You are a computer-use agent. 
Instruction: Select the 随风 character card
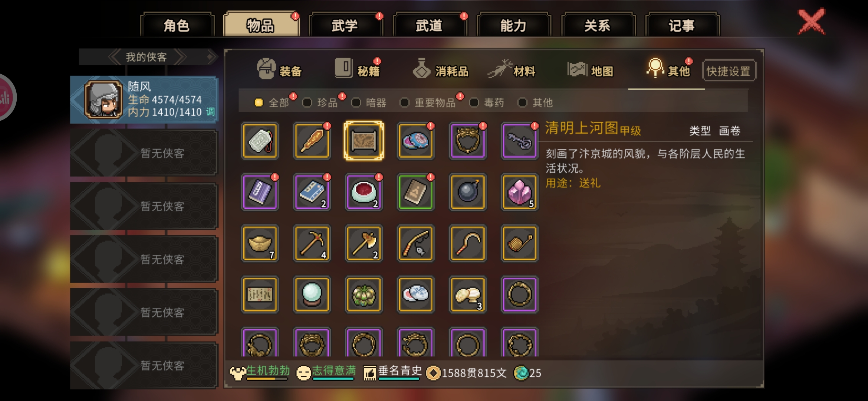[x=144, y=100]
